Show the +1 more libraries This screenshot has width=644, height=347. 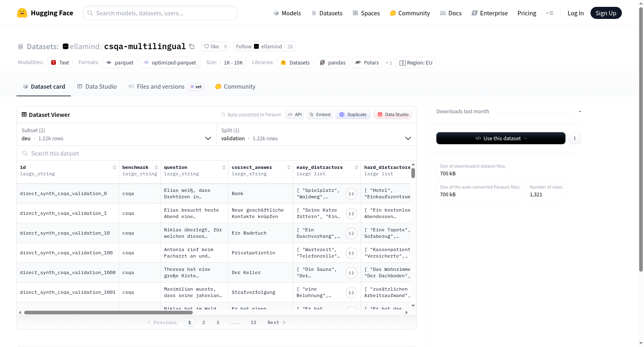coord(389,62)
